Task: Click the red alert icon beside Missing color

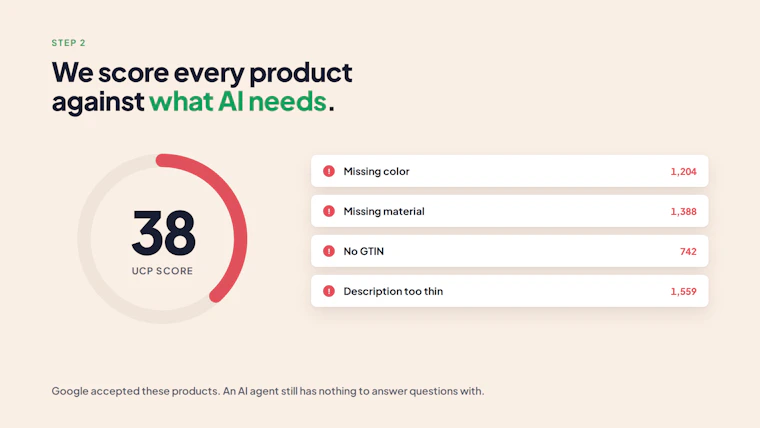Action: click(x=329, y=171)
